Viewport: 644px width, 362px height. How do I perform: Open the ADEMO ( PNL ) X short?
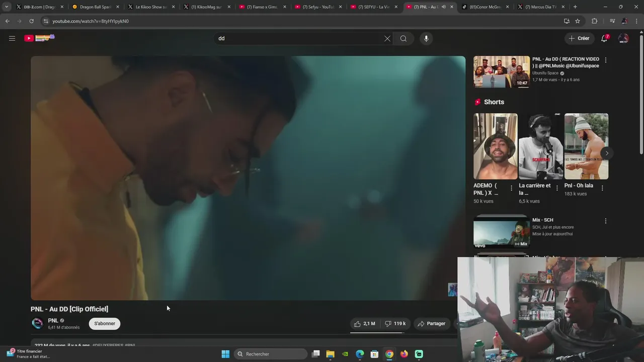pyautogui.click(x=495, y=146)
